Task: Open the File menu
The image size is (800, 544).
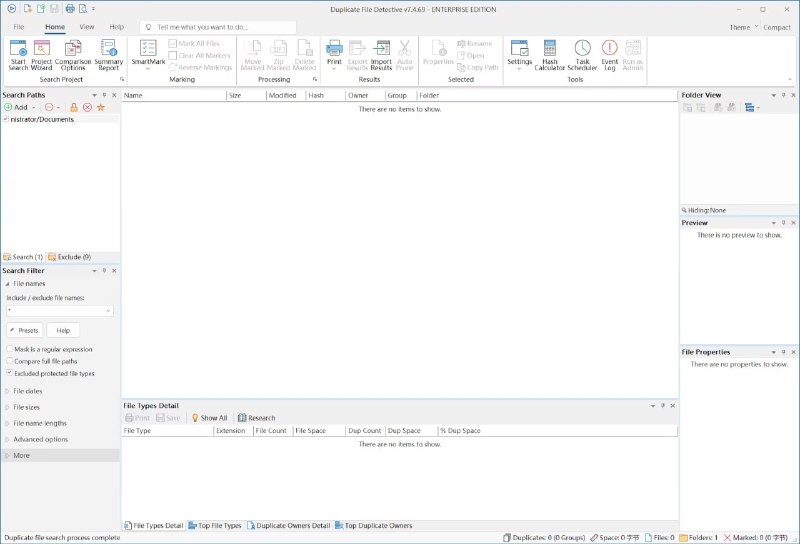Action: point(19,27)
